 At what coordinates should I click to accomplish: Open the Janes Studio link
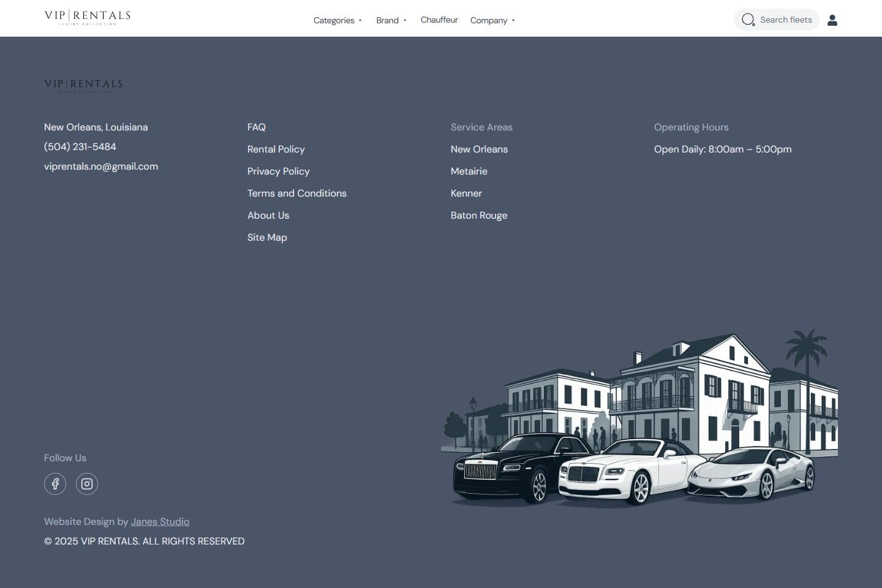[x=160, y=521]
